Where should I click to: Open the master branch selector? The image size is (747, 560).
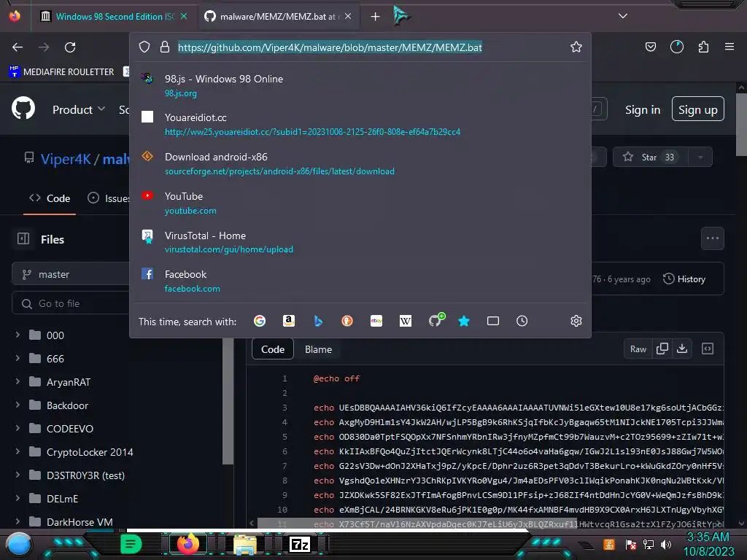(71, 274)
